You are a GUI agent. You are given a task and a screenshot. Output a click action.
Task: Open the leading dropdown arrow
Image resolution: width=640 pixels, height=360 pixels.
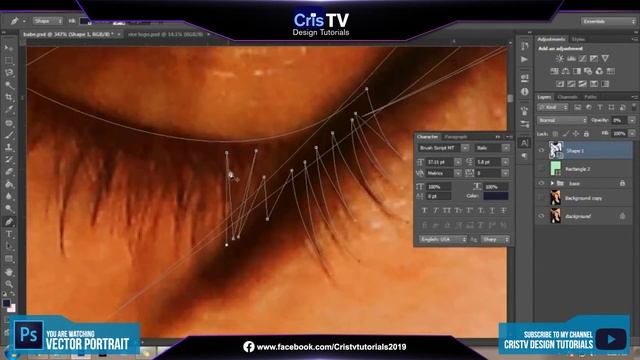[505, 162]
